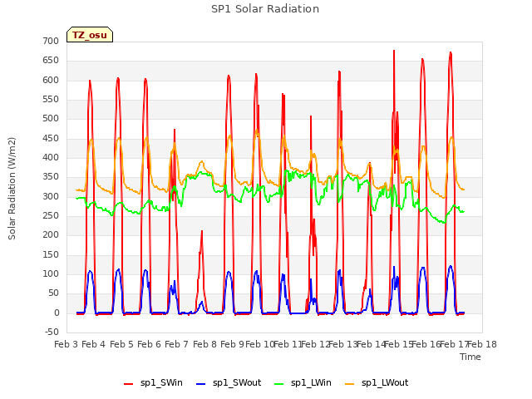The height and width of the screenshot is (399, 532).
Task: Click the 600 y-axis tick label
Action: coord(51,80)
